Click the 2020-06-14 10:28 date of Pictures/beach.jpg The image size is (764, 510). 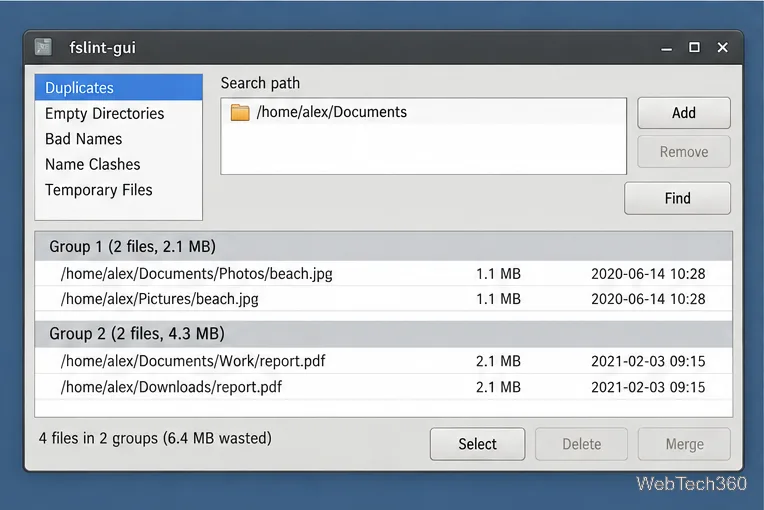(648, 299)
